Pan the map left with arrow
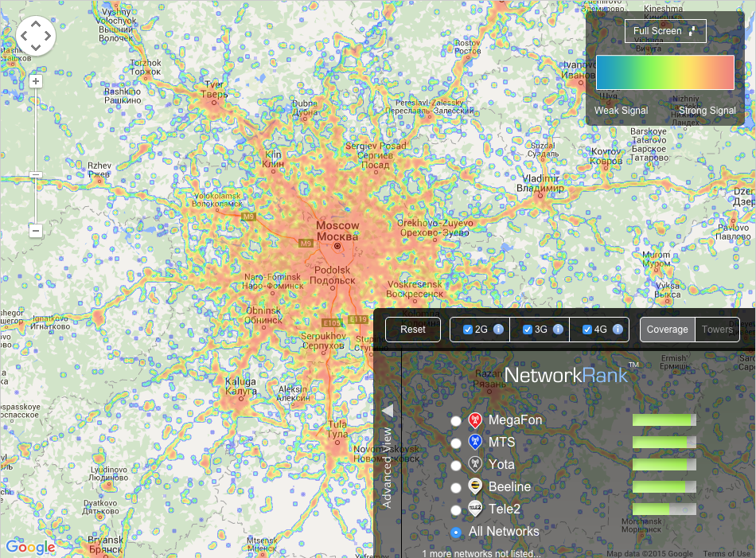The height and width of the screenshot is (558, 756). (24, 36)
